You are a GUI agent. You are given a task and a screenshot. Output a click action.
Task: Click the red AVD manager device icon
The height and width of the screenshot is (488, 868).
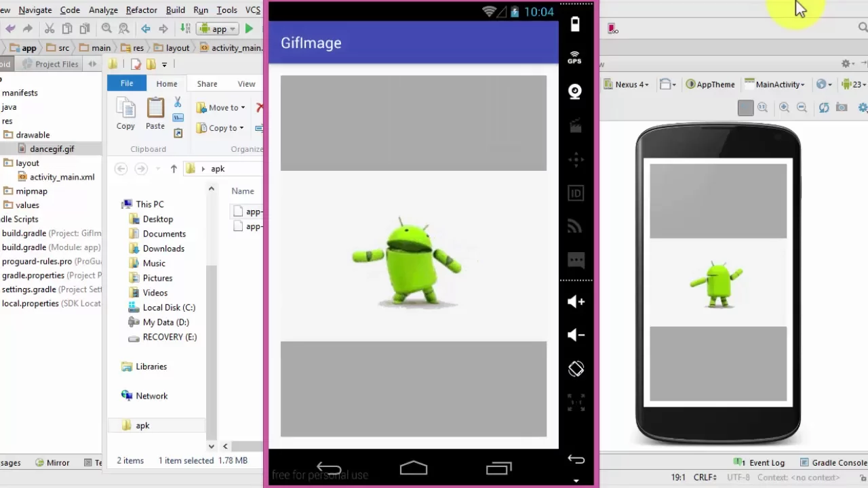[x=612, y=28]
